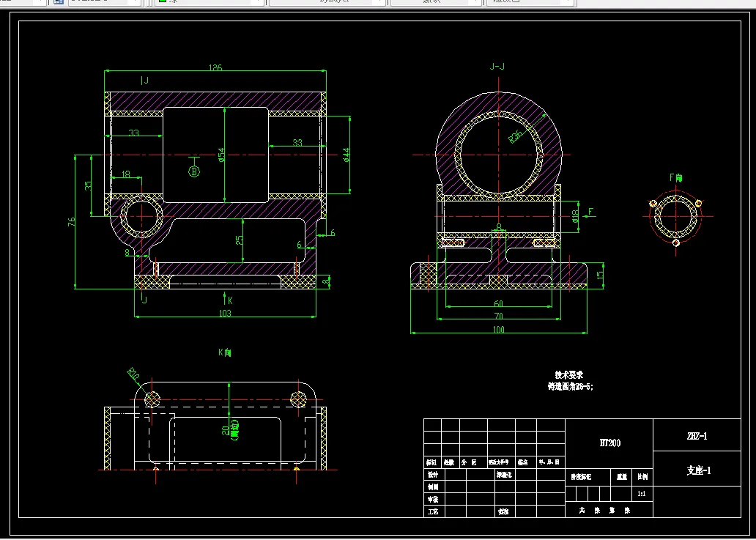Select the 标记 column header

431,462
